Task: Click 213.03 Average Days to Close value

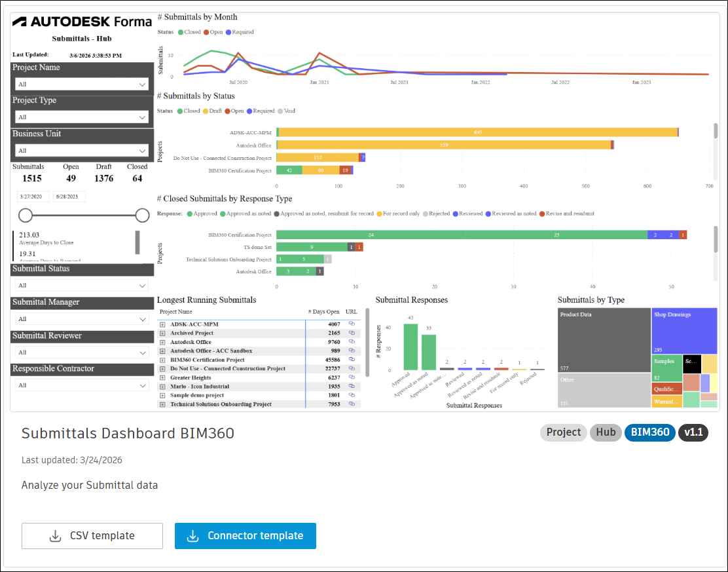Action: pyautogui.click(x=29, y=235)
